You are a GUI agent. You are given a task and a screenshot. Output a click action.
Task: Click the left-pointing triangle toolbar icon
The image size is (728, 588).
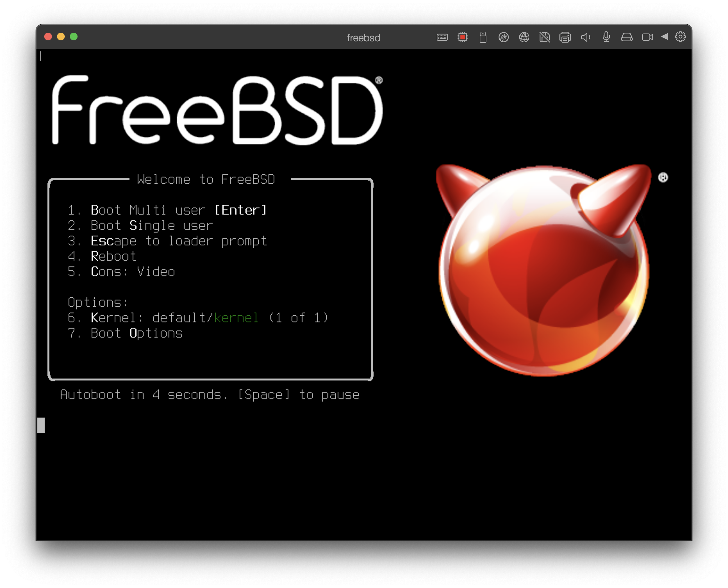tap(665, 37)
